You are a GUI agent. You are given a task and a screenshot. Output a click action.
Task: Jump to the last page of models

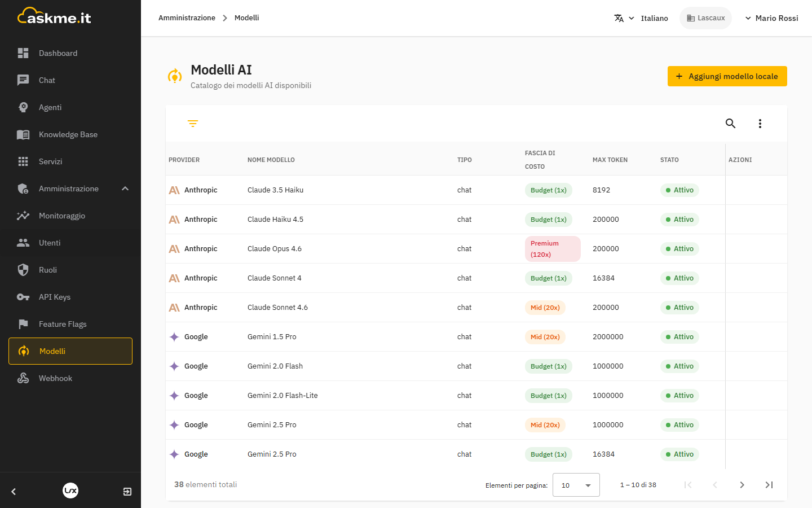click(x=769, y=485)
